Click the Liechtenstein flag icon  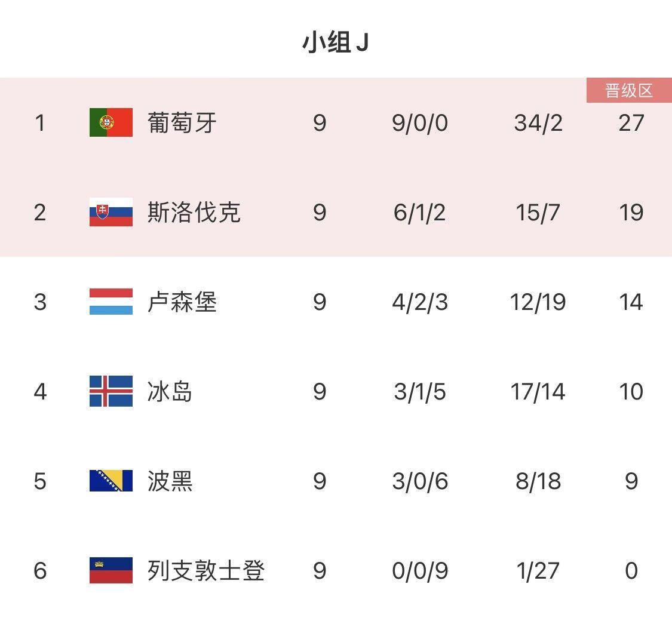click(x=111, y=570)
